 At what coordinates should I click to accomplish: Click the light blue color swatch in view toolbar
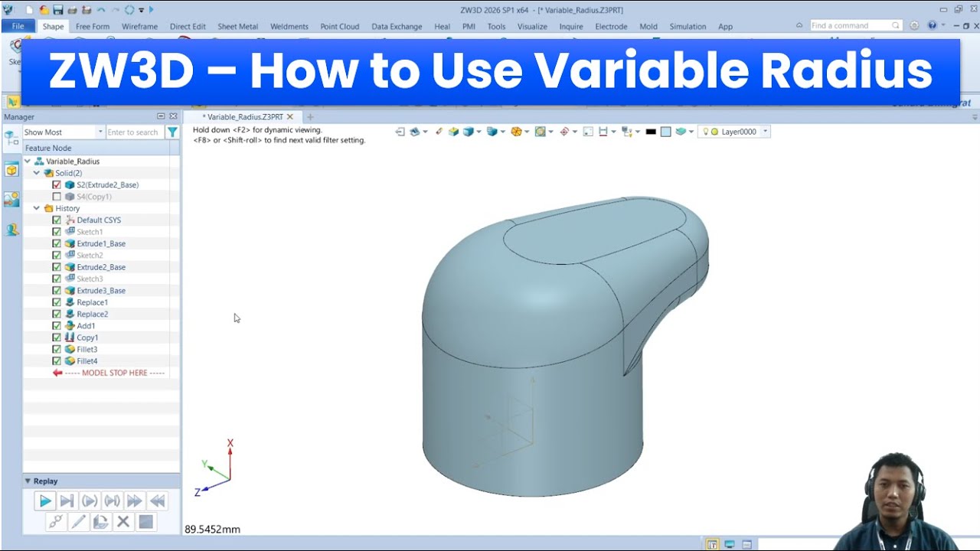point(666,132)
